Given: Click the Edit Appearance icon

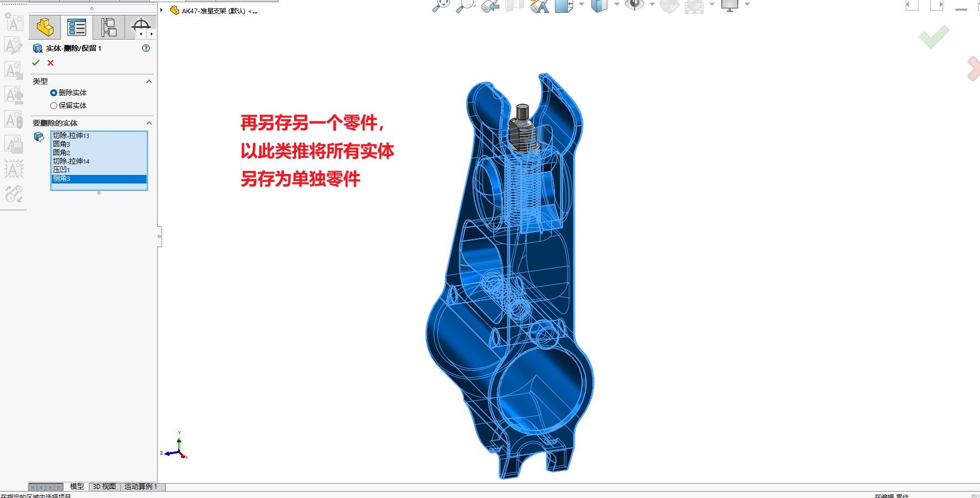Looking at the screenshot, I should [669, 5].
